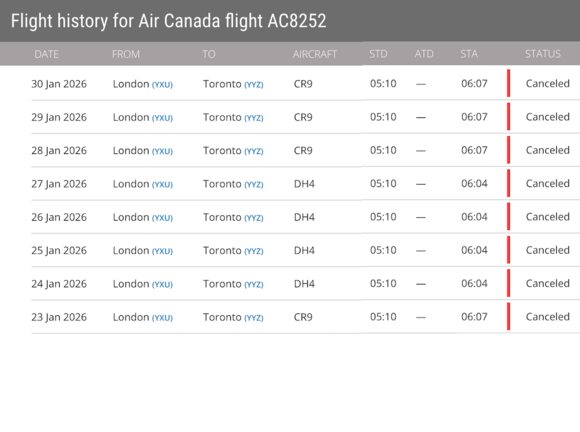Screen dimensions: 580x432
Task: Select the FROM column header
Action: pos(126,54)
